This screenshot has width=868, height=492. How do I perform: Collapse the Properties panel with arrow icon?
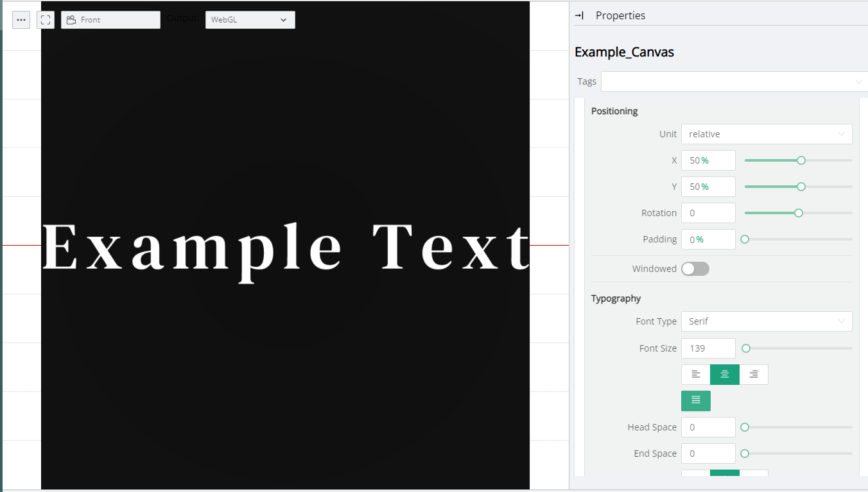tap(579, 15)
